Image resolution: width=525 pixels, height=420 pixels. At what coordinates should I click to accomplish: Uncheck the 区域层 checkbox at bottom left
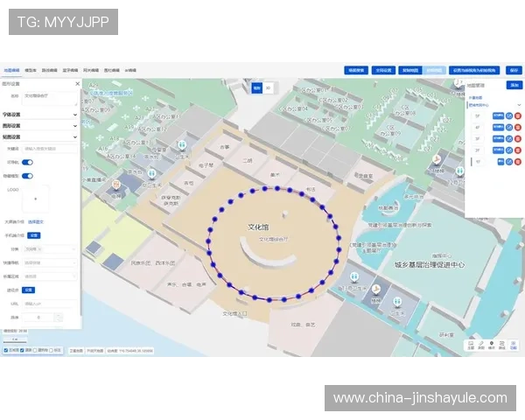point(6,350)
